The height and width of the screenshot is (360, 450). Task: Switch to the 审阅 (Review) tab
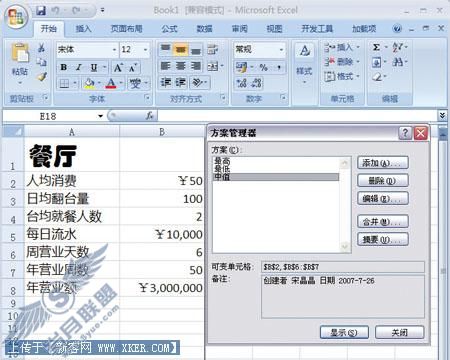tap(240, 29)
